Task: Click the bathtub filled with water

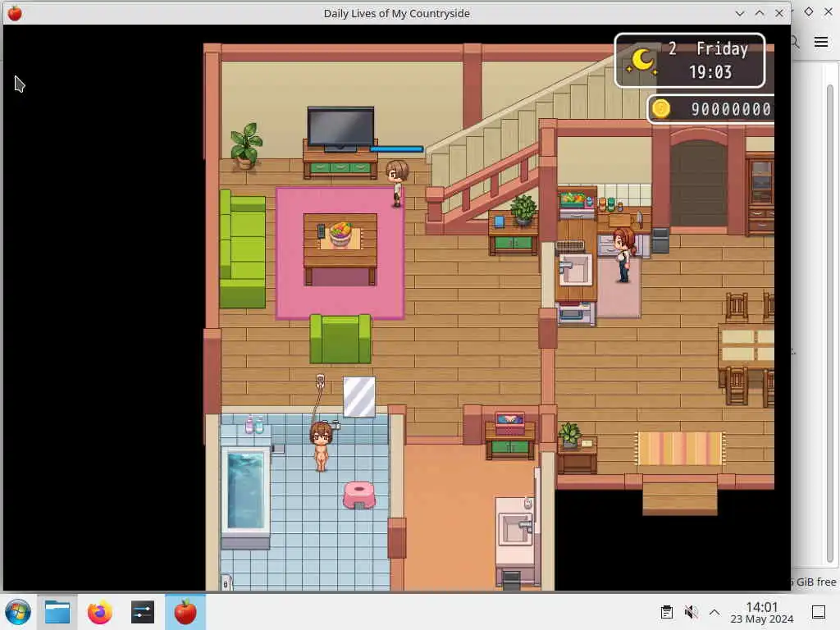Action: pyautogui.click(x=245, y=491)
